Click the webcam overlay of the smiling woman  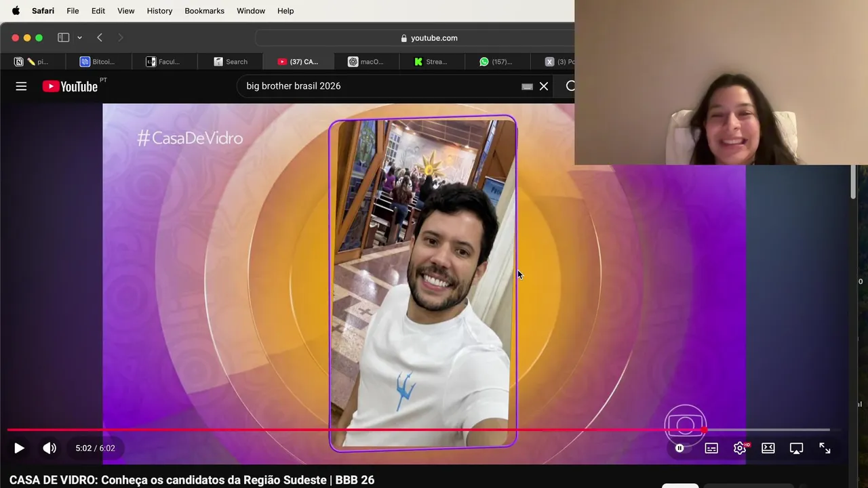coord(721,82)
